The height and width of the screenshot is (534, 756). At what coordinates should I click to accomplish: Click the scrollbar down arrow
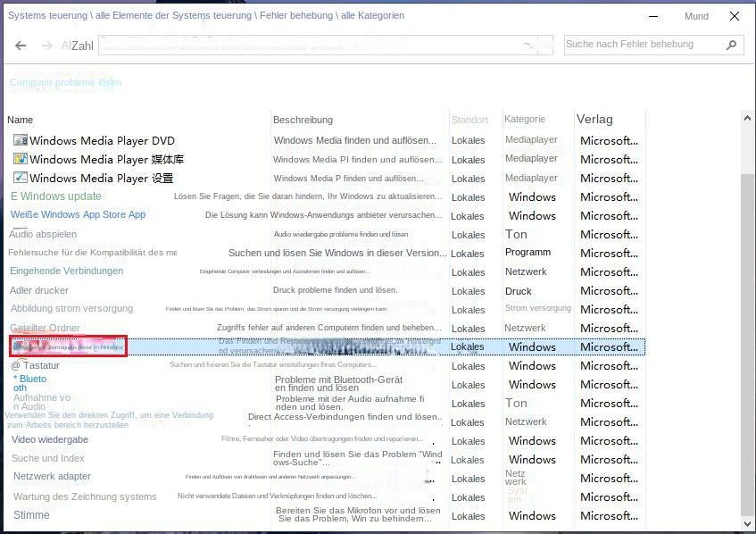pyautogui.click(x=748, y=525)
